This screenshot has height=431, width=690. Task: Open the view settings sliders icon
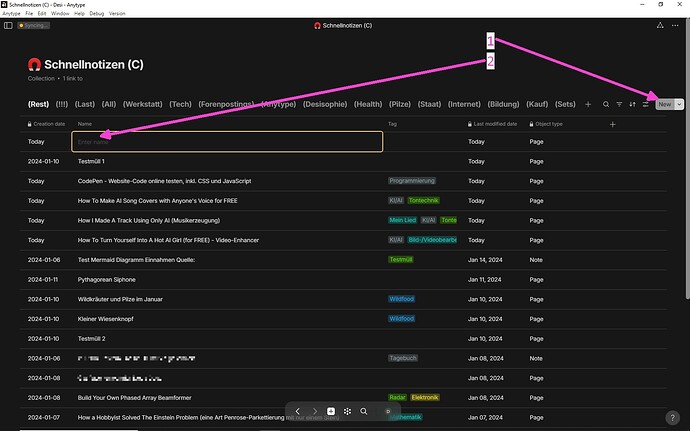646,104
